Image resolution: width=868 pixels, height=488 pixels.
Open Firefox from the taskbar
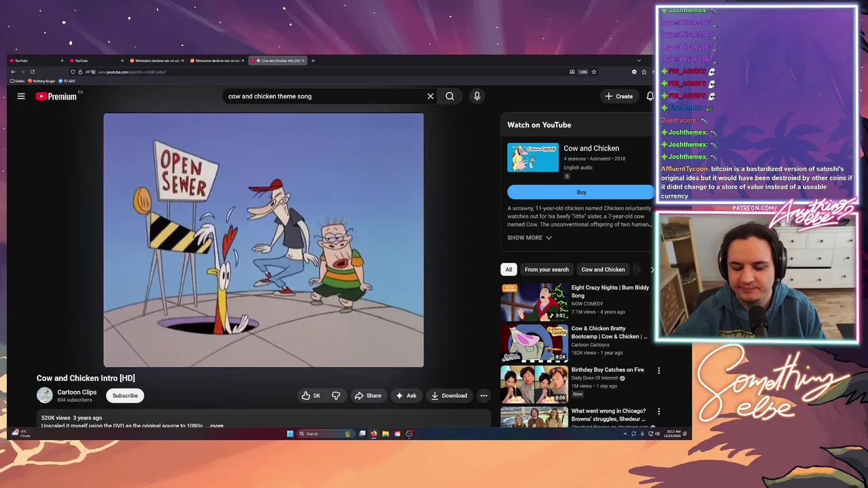(x=374, y=434)
